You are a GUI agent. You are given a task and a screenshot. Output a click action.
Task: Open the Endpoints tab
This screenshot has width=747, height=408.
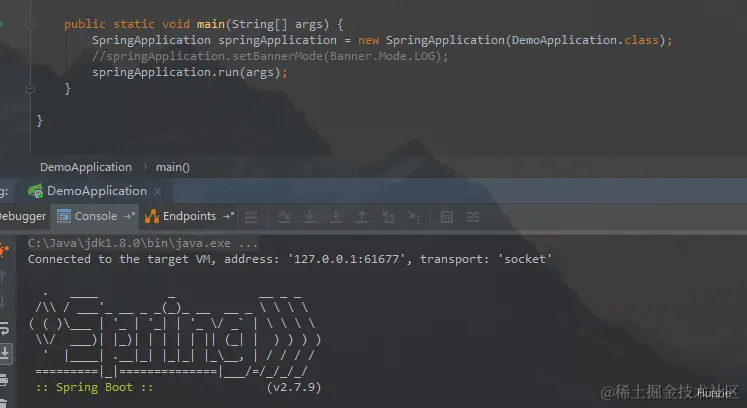point(189,216)
